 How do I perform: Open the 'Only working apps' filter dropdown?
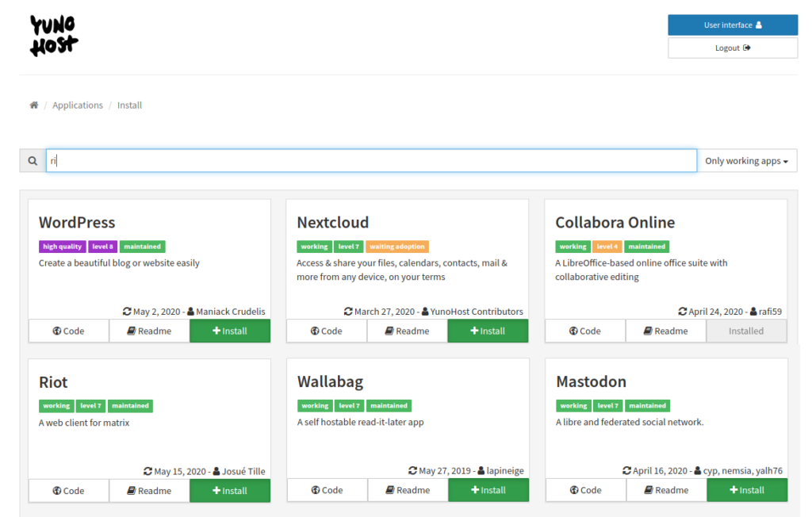click(x=746, y=161)
